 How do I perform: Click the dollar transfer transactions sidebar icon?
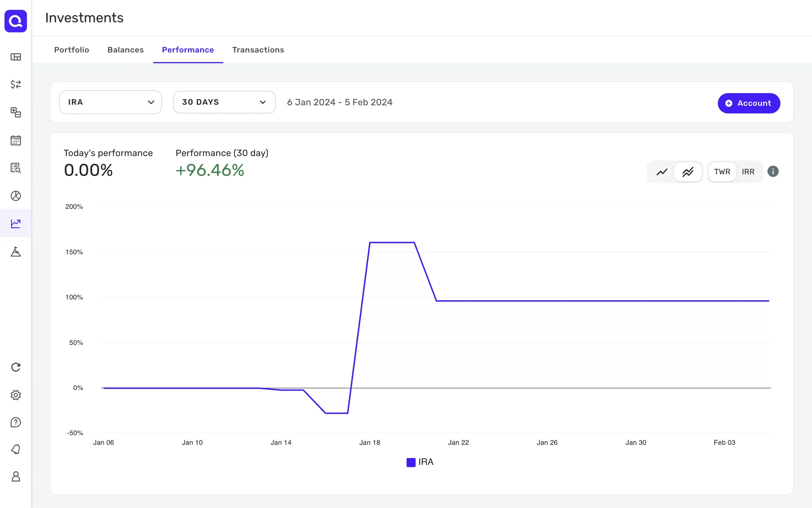(16, 84)
